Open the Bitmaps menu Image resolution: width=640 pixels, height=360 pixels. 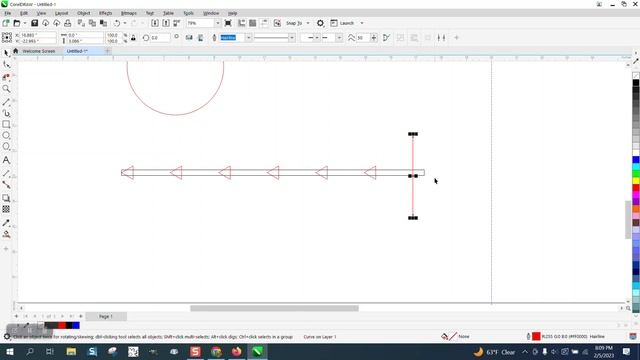click(x=129, y=13)
